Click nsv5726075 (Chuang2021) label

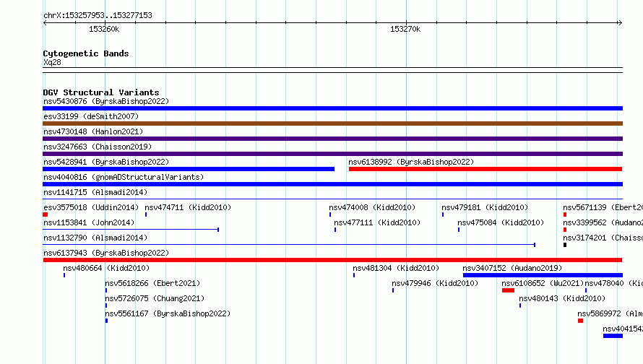(x=155, y=298)
